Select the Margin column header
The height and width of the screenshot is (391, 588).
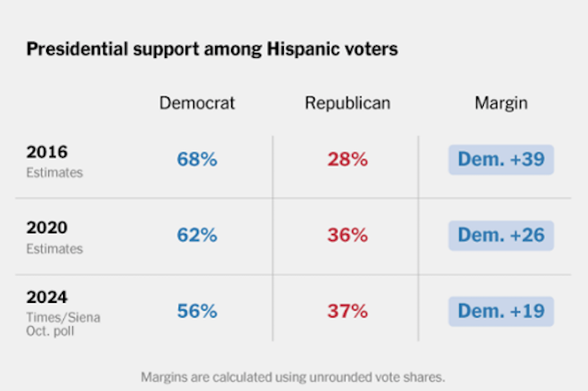tap(501, 103)
